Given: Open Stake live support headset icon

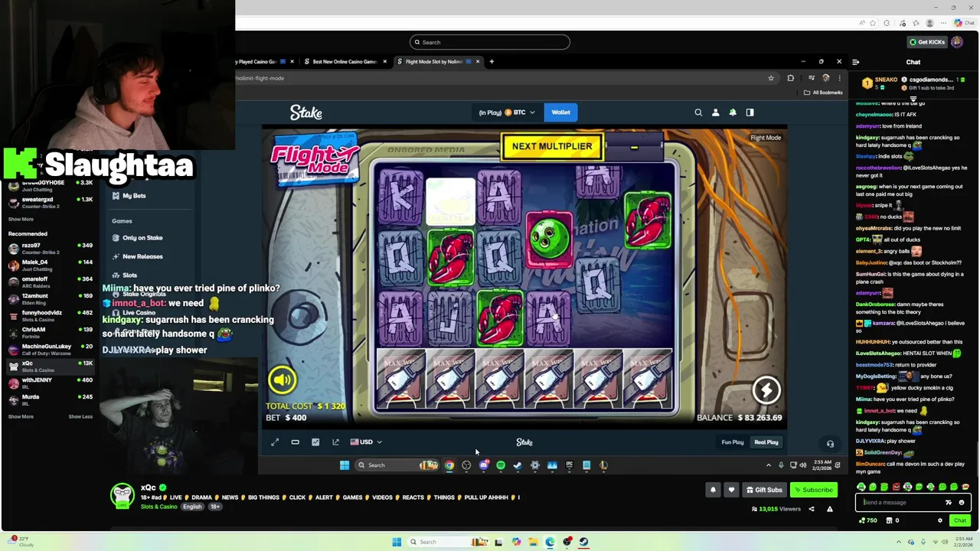Looking at the screenshot, I should tap(830, 444).
